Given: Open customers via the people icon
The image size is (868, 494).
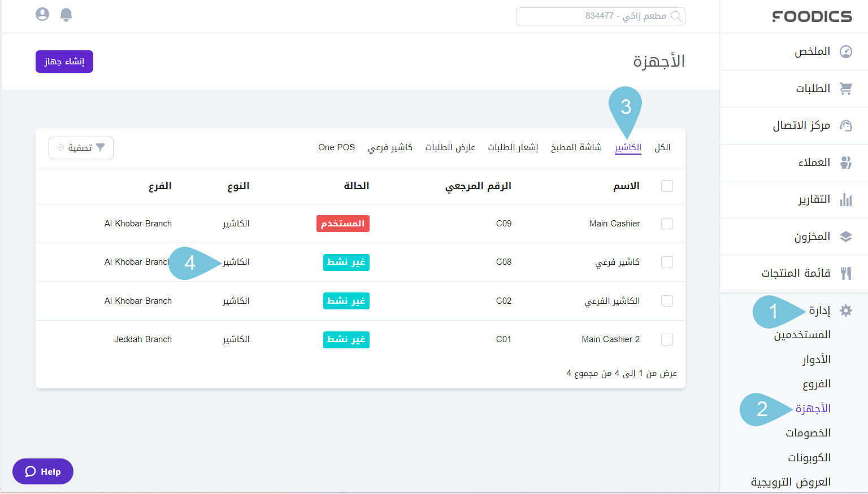Looking at the screenshot, I should click(x=845, y=163).
